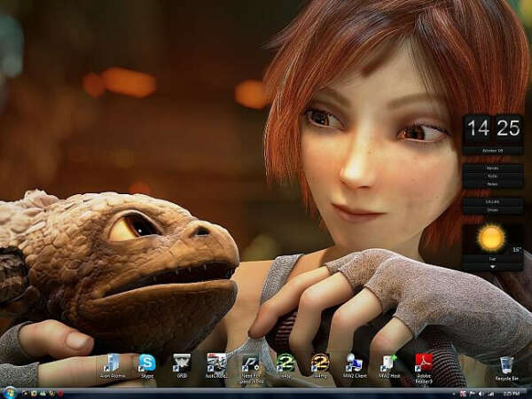Screen dimensions: 532x399
Task: Click the minute digits 25 on clock widget
Action: [x=508, y=129]
